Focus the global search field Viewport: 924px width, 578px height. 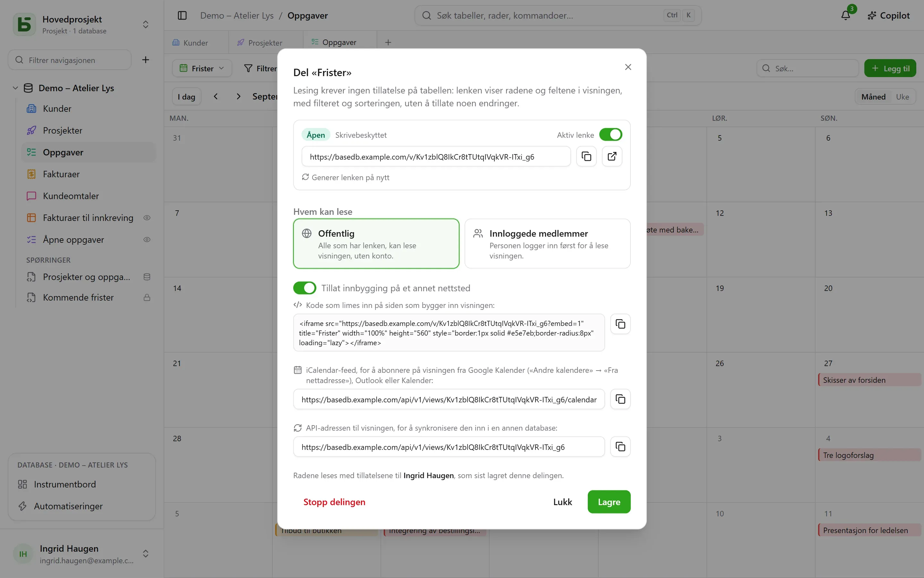click(558, 15)
